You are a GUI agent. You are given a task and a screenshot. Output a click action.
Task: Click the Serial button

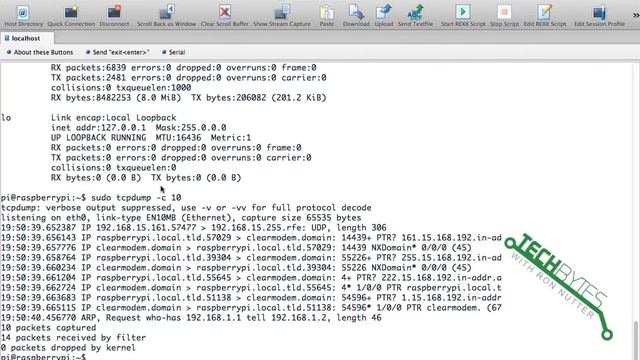pos(173,52)
